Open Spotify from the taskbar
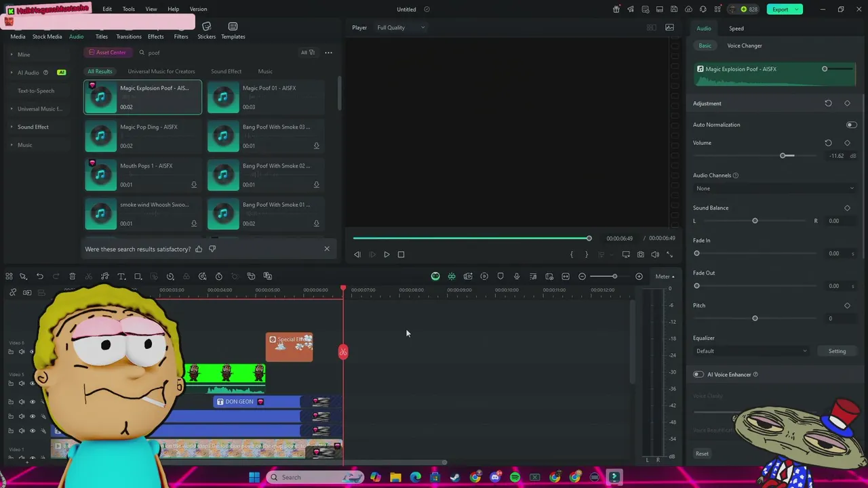This screenshot has width=868, height=488. pos(515,477)
